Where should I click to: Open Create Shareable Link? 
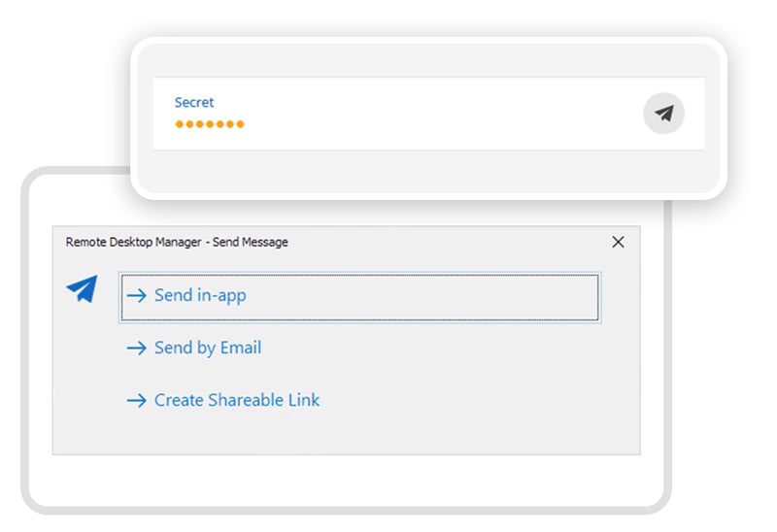tap(237, 400)
